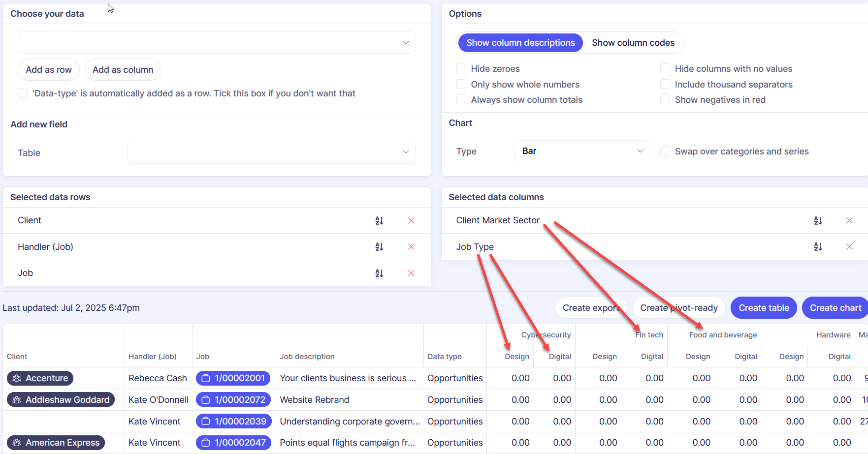Open the chart Type dropdown showing Bar
Screen dimensions: 868x454
point(582,151)
